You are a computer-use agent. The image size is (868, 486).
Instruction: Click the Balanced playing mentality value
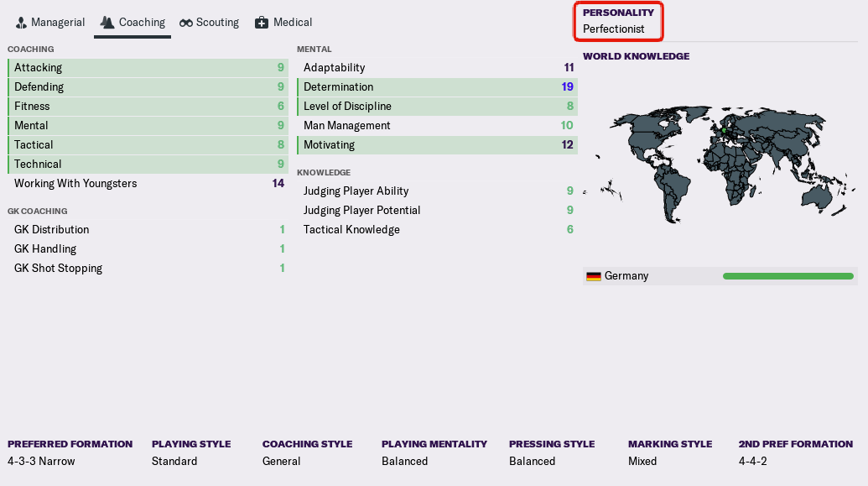click(x=405, y=461)
